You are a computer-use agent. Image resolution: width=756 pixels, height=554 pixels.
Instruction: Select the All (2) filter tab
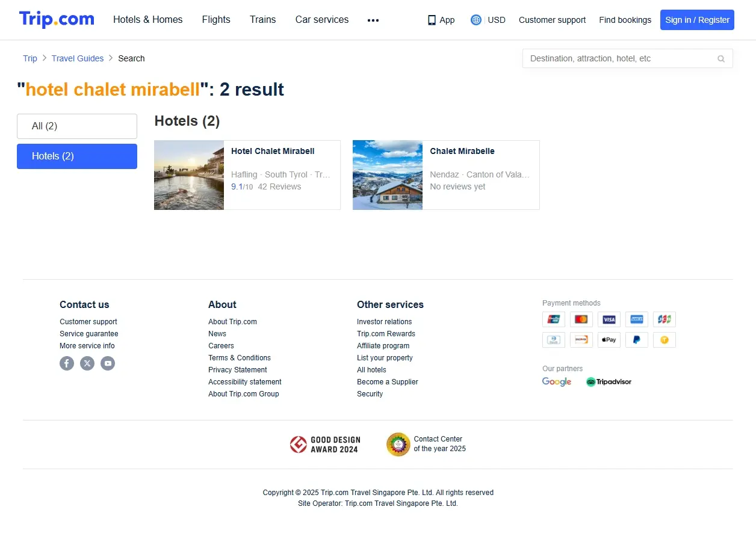pyautogui.click(x=77, y=126)
